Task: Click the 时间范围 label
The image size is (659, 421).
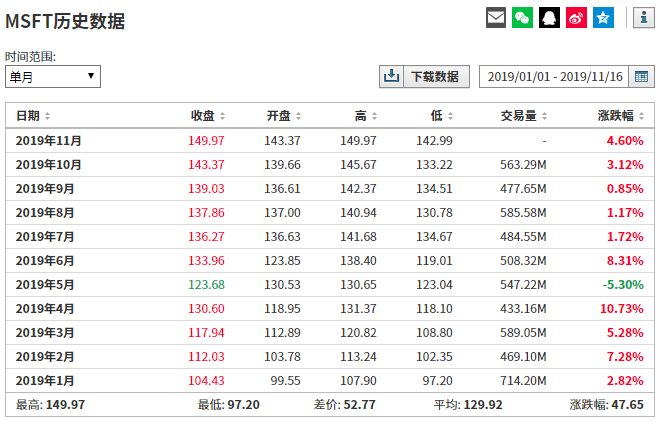Action: [x=30, y=56]
